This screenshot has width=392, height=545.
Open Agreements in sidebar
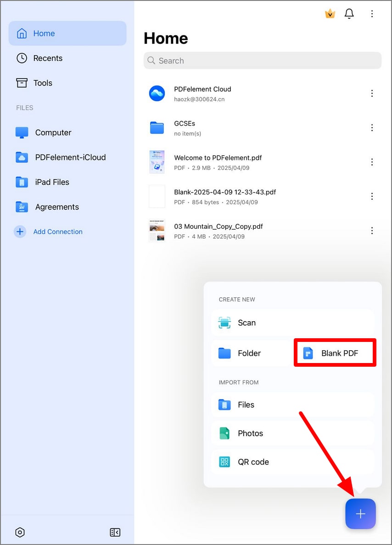67,207
